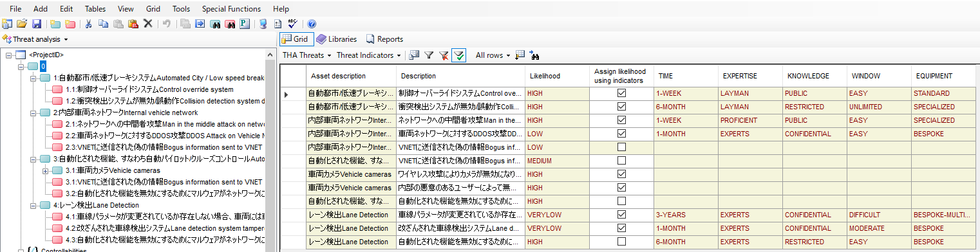Image resolution: width=980 pixels, height=252 pixels.
Task: Click the funnel filter icon
Action: tap(429, 55)
